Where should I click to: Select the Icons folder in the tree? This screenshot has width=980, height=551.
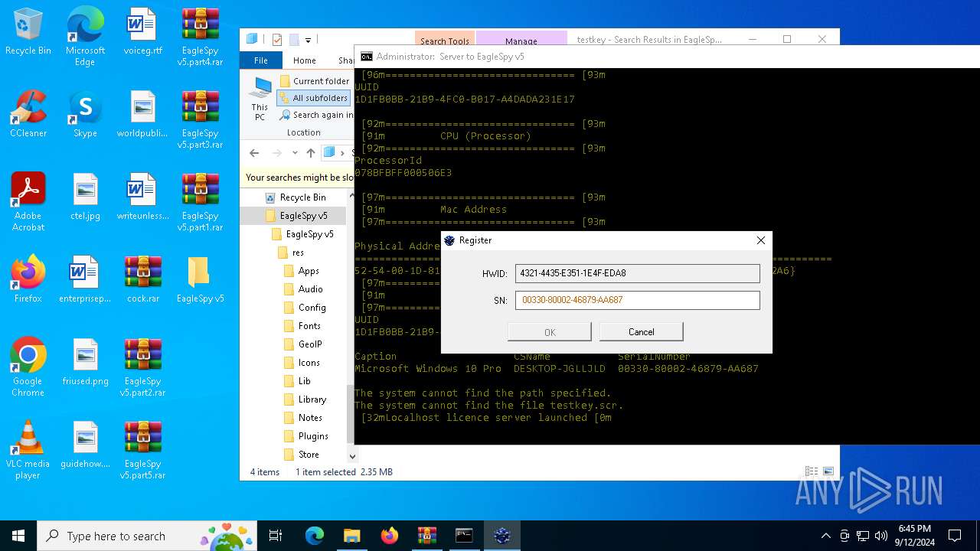pos(309,363)
